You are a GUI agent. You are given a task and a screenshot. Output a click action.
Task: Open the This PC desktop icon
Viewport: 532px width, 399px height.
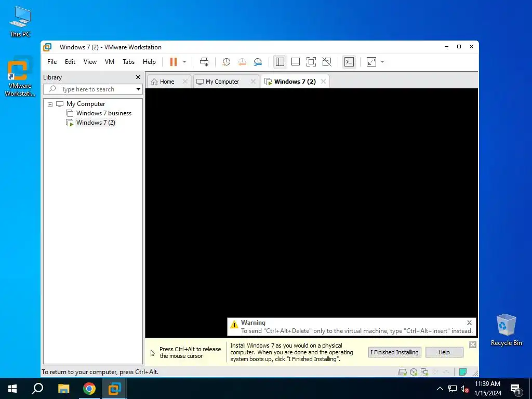coord(20,21)
